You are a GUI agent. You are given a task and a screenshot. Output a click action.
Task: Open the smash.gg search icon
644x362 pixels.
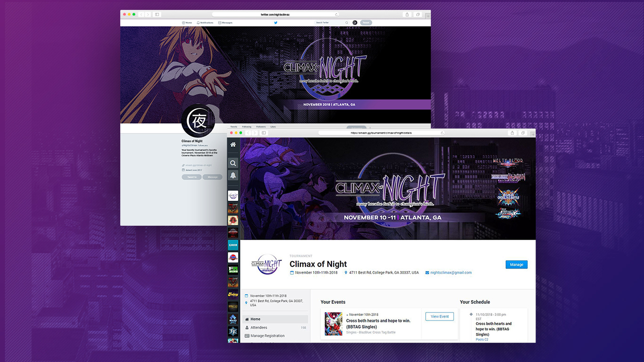233,163
